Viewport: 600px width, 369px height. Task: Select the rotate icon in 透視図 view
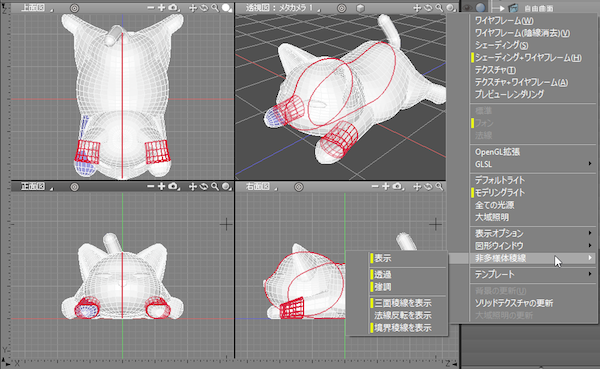coord(428,8)
